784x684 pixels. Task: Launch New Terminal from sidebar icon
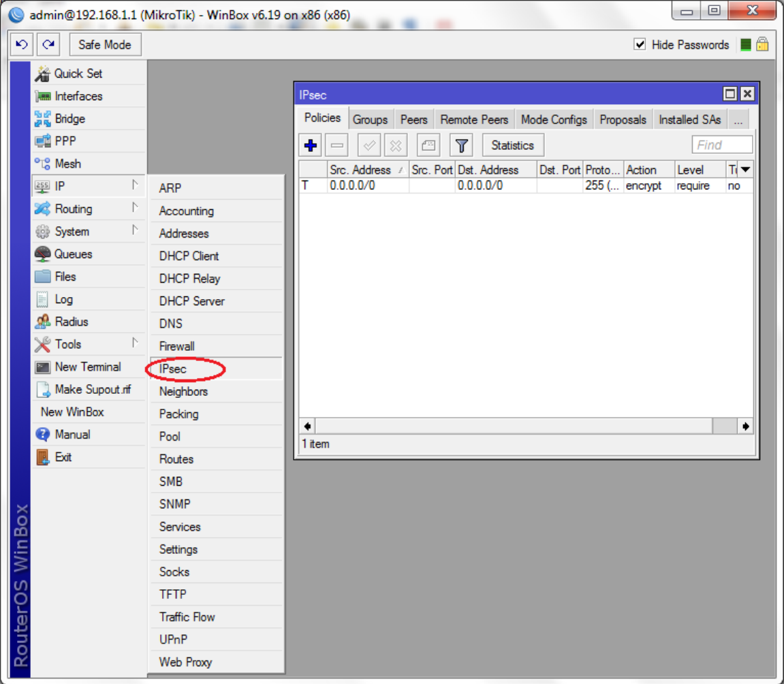[x=42, y=367]
